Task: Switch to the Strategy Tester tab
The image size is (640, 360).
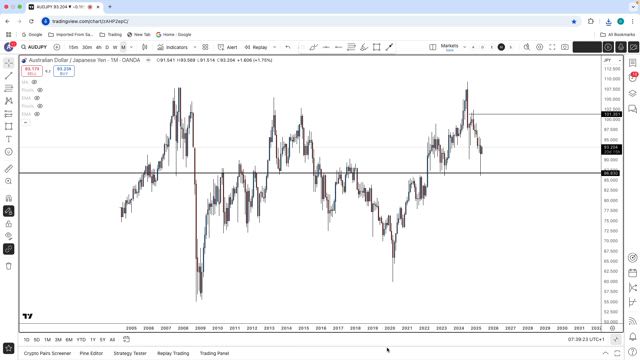Action: [130, 353]
